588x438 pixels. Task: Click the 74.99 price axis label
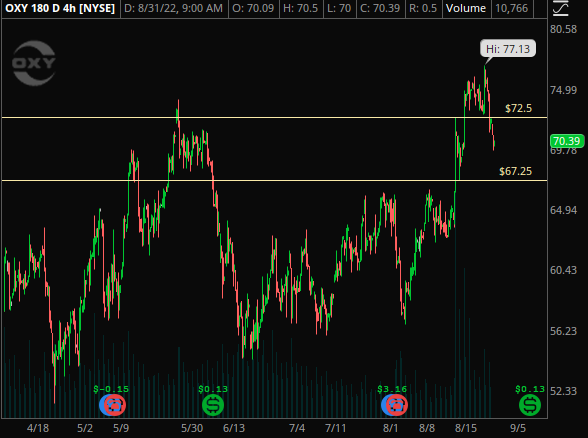(x=563, y=90)
